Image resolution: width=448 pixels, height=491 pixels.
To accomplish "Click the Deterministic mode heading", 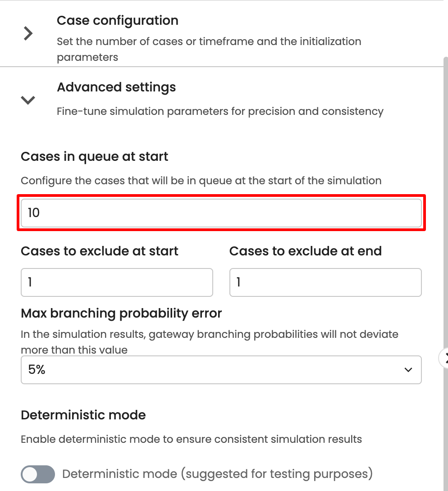I will click(x=83, y=415).
